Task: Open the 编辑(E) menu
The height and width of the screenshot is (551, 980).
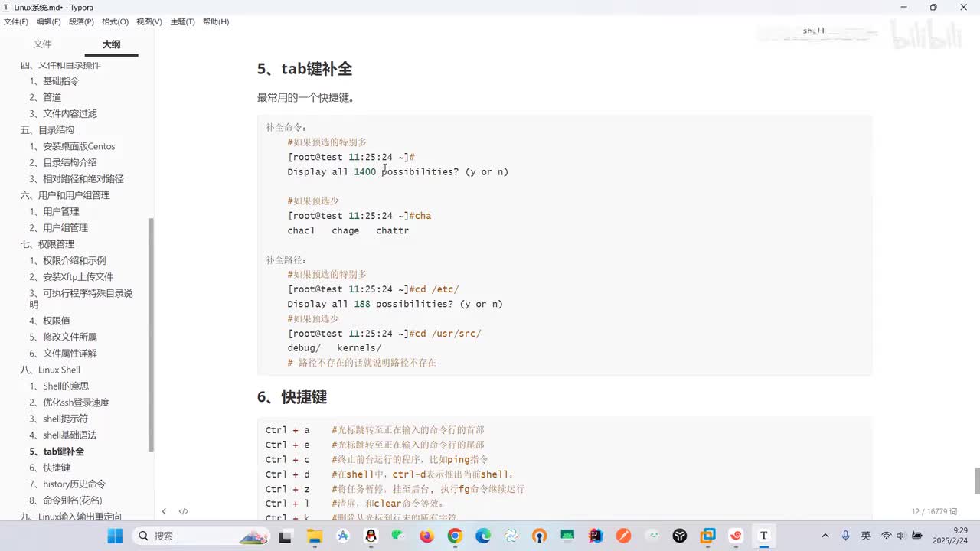Action: 48,21
